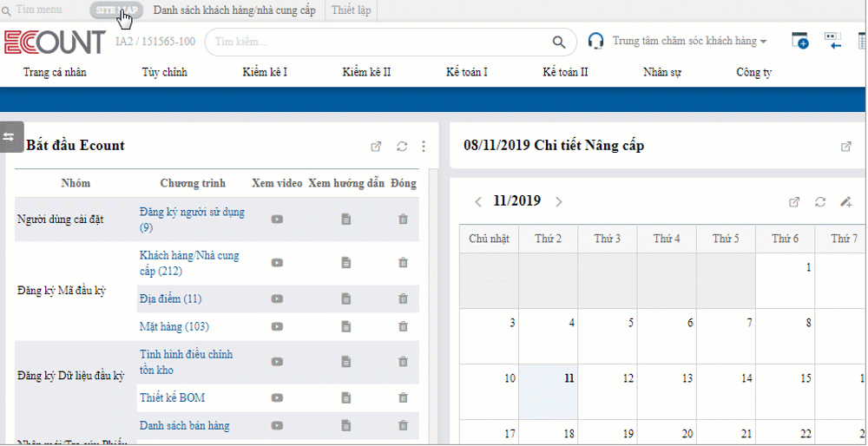Open the Công ty menu
This screenshot has width=868, height=446.
tap(754, 73)
